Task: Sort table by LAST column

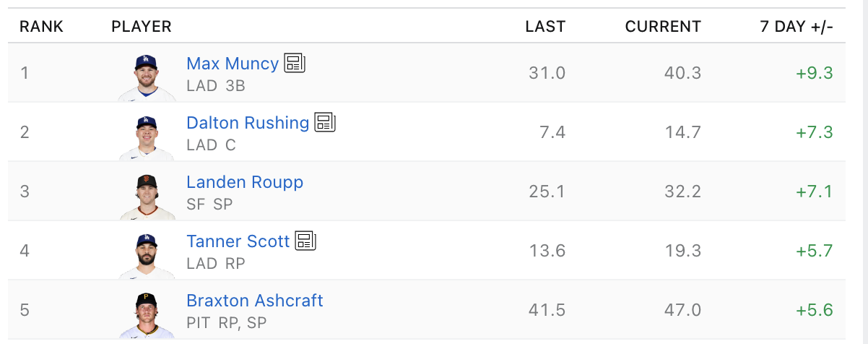Action: [x=545, y=27]
